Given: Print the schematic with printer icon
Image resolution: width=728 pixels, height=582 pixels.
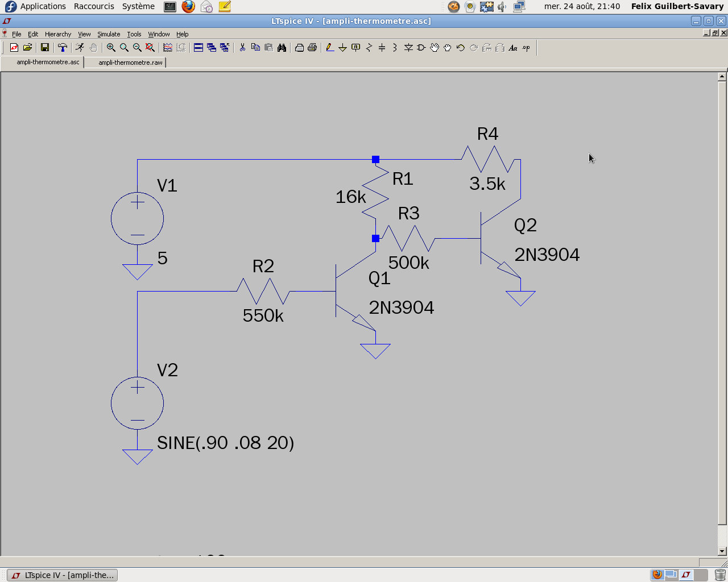Looking at the screenshot, I should coord(312,48).
